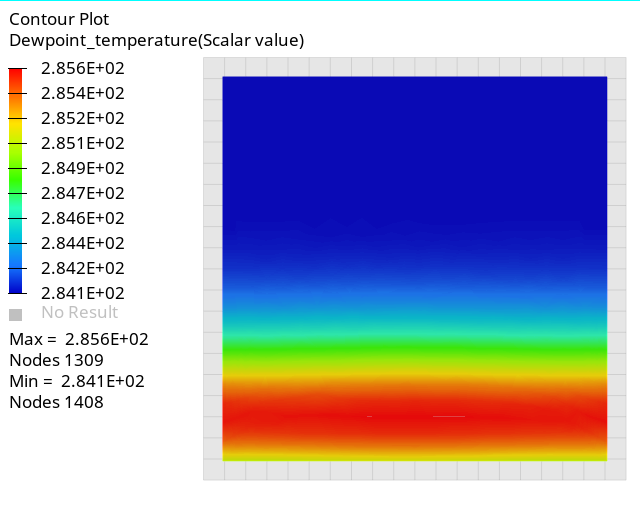
Task: Click the yellow legend color band
Action: [16, 131]
